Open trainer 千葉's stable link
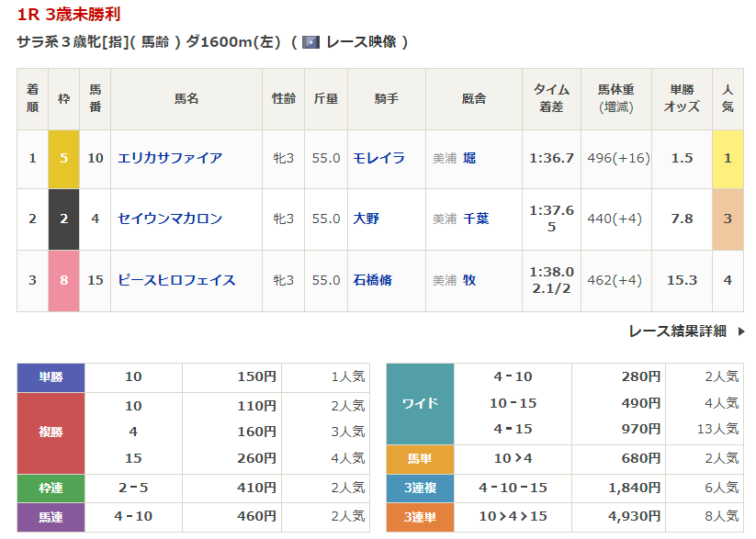Viewport: 756px width, 539px height. pyautogui.click(x=476, y=219)
